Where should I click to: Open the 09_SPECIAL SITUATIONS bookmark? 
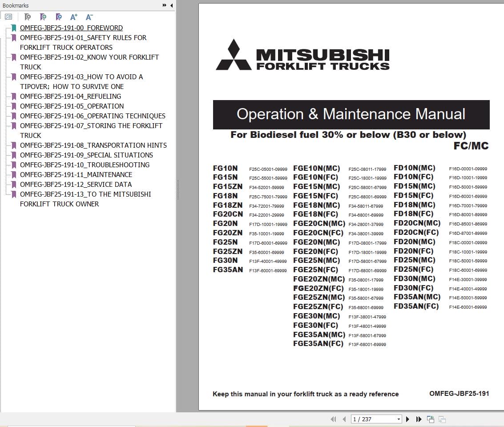pos(86,155)
